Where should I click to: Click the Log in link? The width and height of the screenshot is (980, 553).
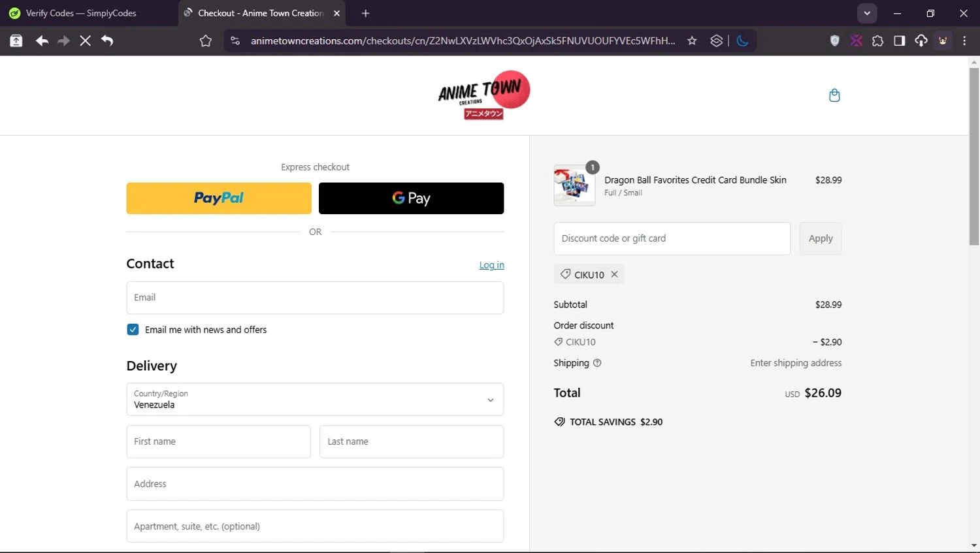pos(492,265)
